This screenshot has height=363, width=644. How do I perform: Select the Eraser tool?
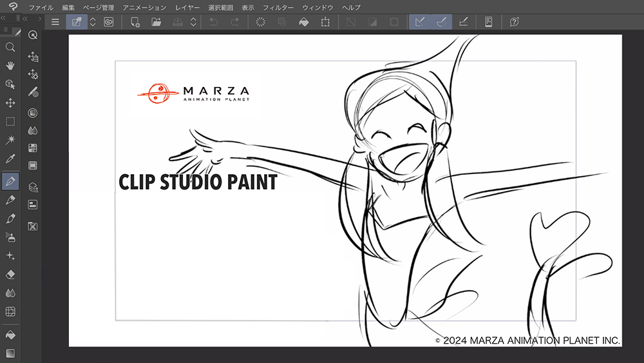pyautogui.click(x=10, y=274)
